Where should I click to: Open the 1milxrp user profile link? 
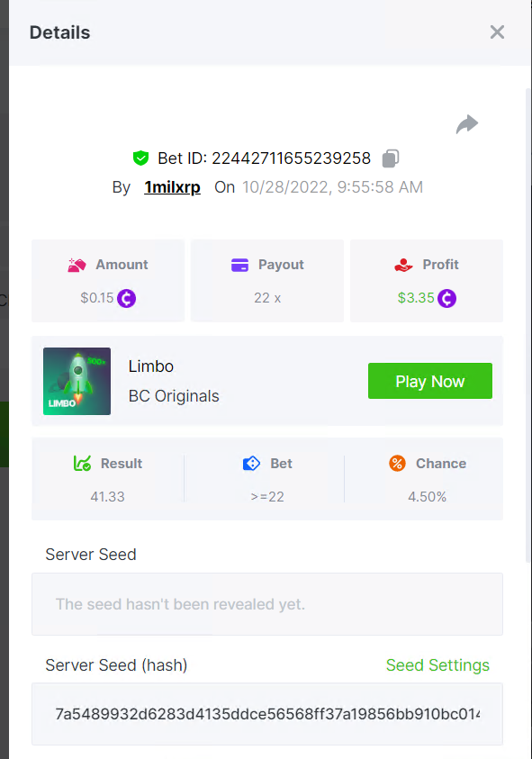pos(172,187)
